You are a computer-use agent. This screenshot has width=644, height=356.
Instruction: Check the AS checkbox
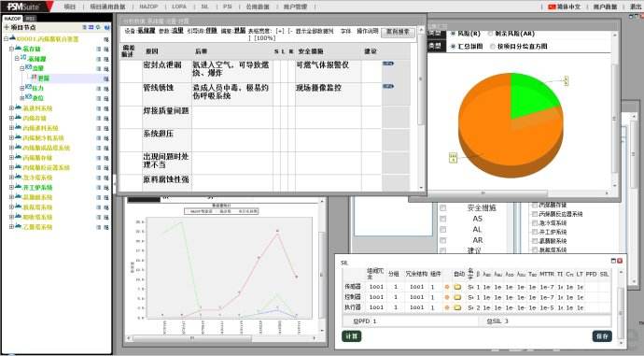(442, 219)
